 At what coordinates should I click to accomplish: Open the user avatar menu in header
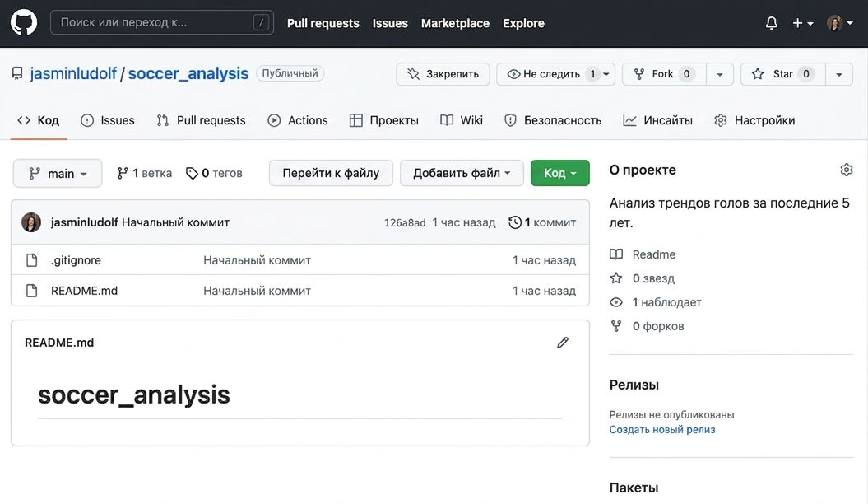839,23
